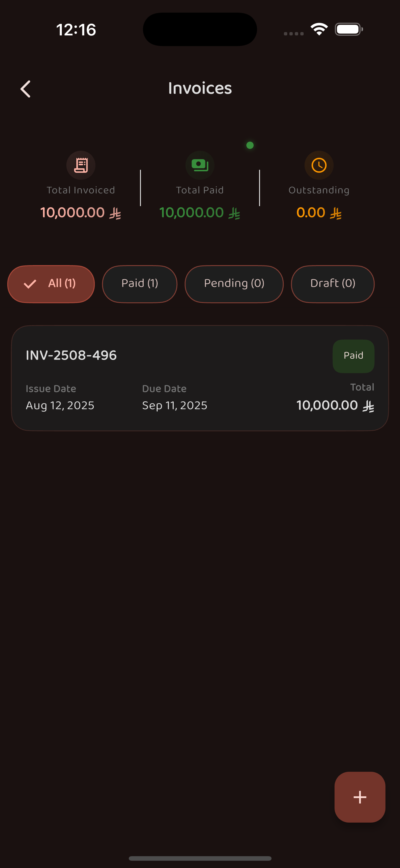
Task: Tap the Outstanding clock icon
Action: click(x=319, y=165)
